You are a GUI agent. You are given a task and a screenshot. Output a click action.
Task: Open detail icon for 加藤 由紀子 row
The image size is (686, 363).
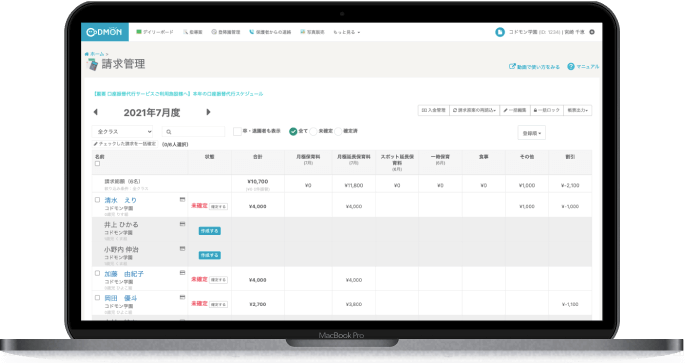(182, 273)
